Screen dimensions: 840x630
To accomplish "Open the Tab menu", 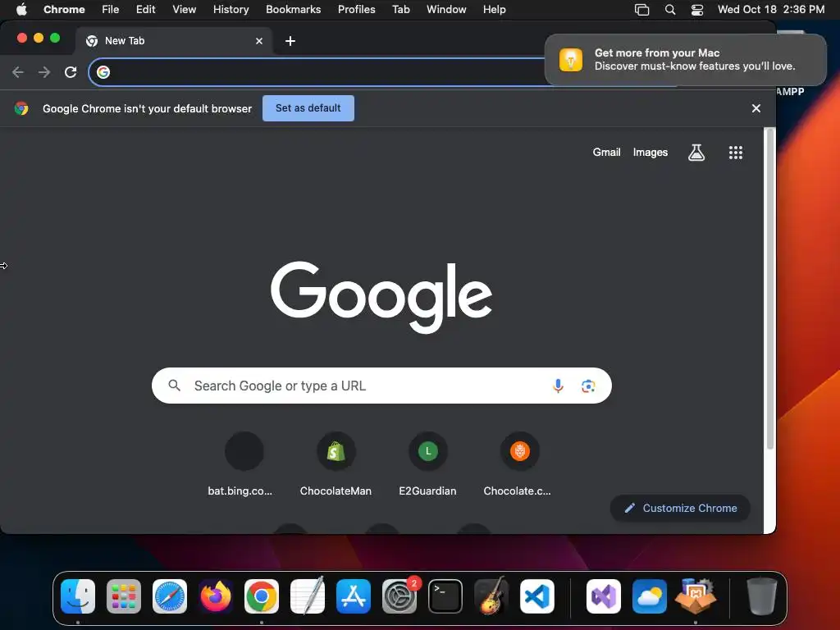I will tap(400, 10).
